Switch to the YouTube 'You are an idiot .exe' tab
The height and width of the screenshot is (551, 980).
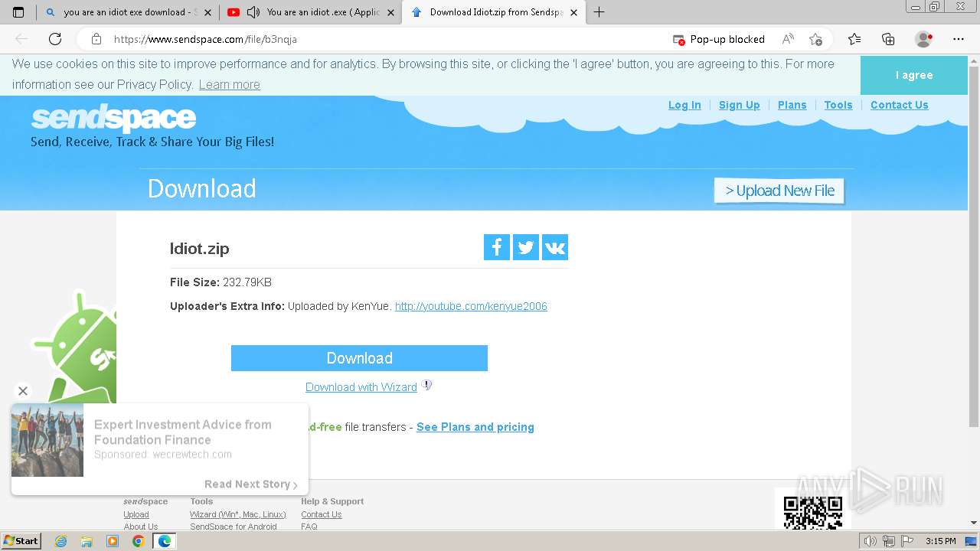coord(309,12)
